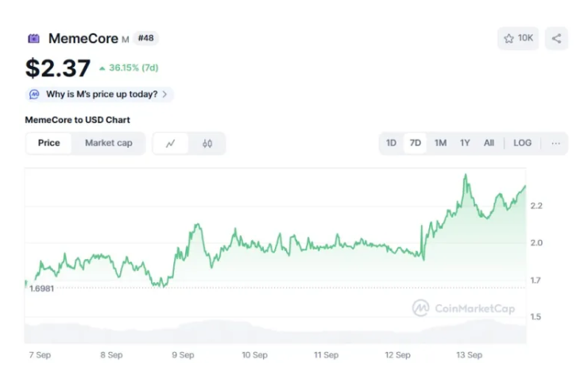
Task: Toggle chart to Market cap view
Action: 109,143
